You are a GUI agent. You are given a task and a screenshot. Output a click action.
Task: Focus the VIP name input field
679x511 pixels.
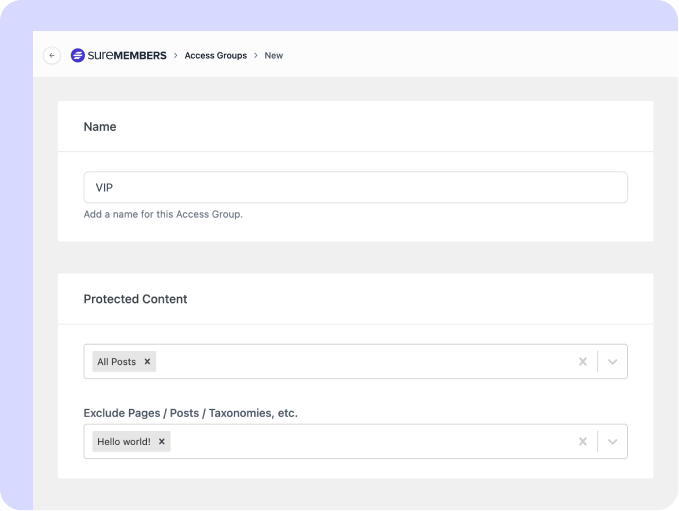pos(356,188)
